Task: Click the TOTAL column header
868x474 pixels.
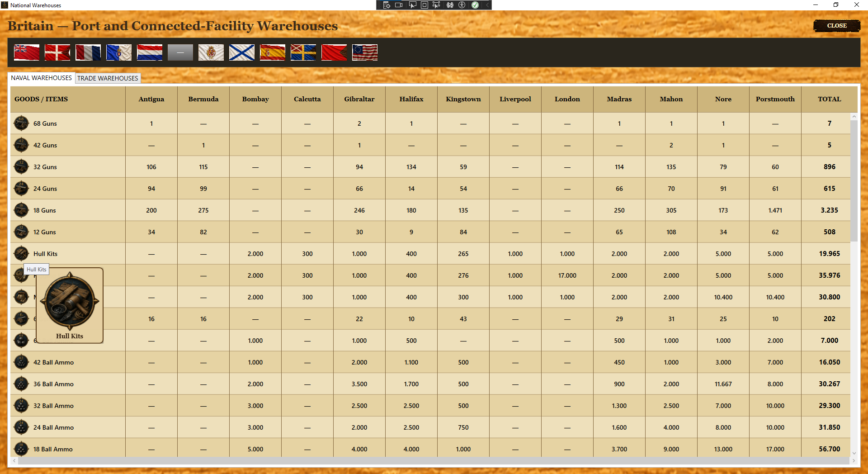Action: click(x=830, y=99)
